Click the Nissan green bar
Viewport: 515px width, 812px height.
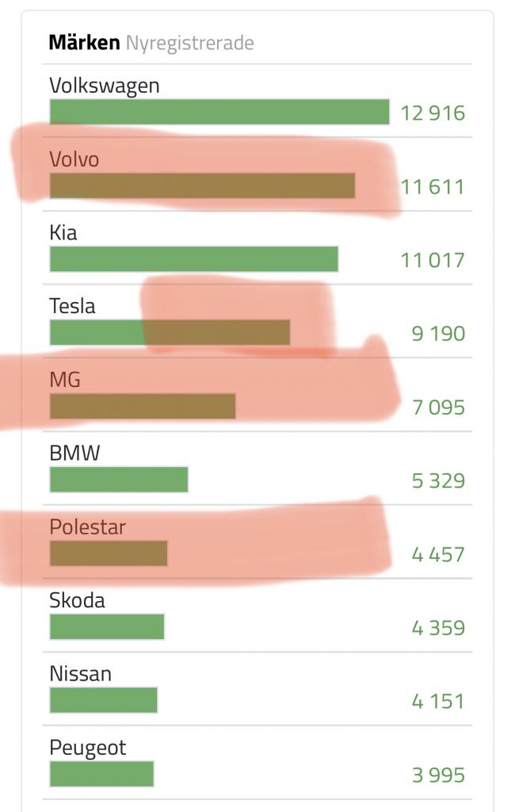tap(104, 700)
